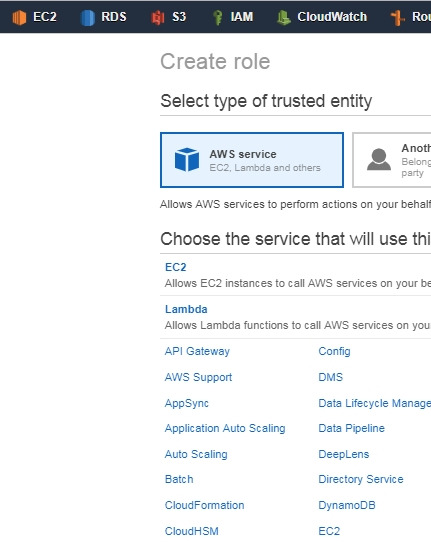The height and width of the screenshot is (543, 431).
Task: Pick the Application Auto Scaling service
Action: click(225, 428)
